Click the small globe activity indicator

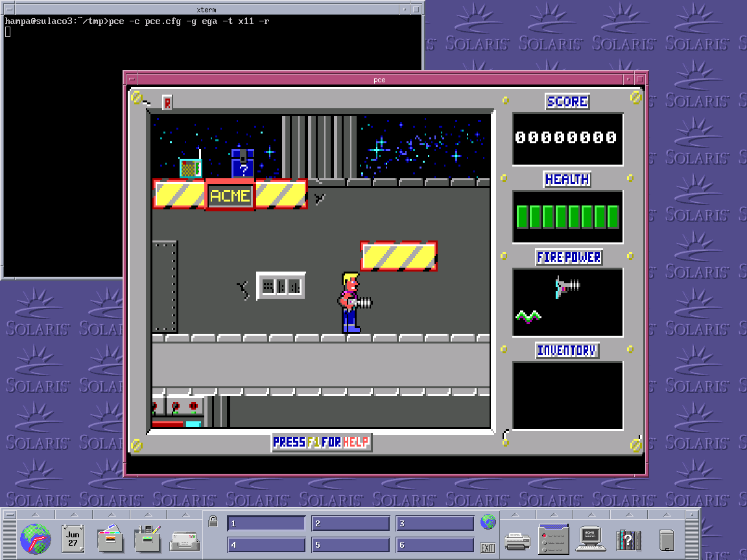[x=488, y=522]
